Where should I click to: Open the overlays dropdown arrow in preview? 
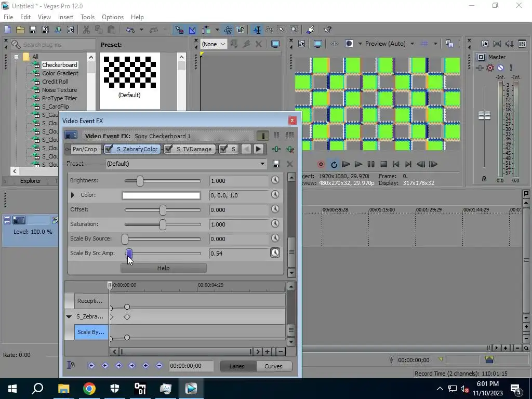point(435,44)
